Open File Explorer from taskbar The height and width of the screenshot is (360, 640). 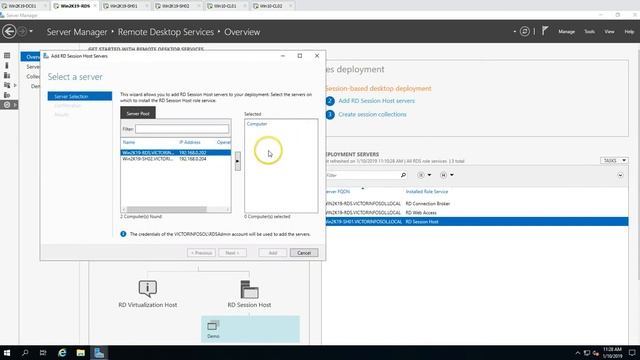coord(81,353)
